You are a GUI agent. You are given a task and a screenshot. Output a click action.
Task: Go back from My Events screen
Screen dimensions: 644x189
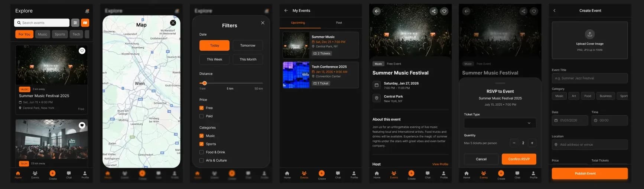286,11
